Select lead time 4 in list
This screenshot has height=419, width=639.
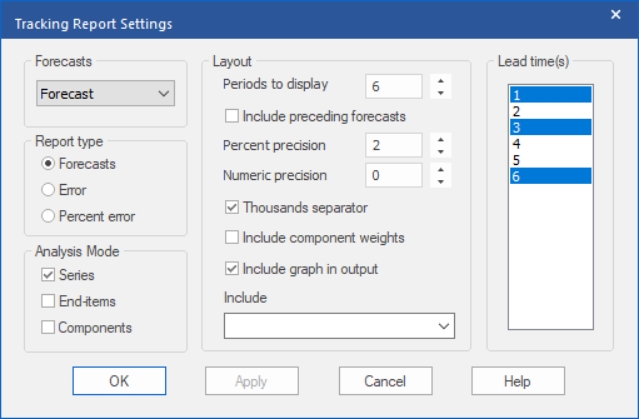[551, 143]
